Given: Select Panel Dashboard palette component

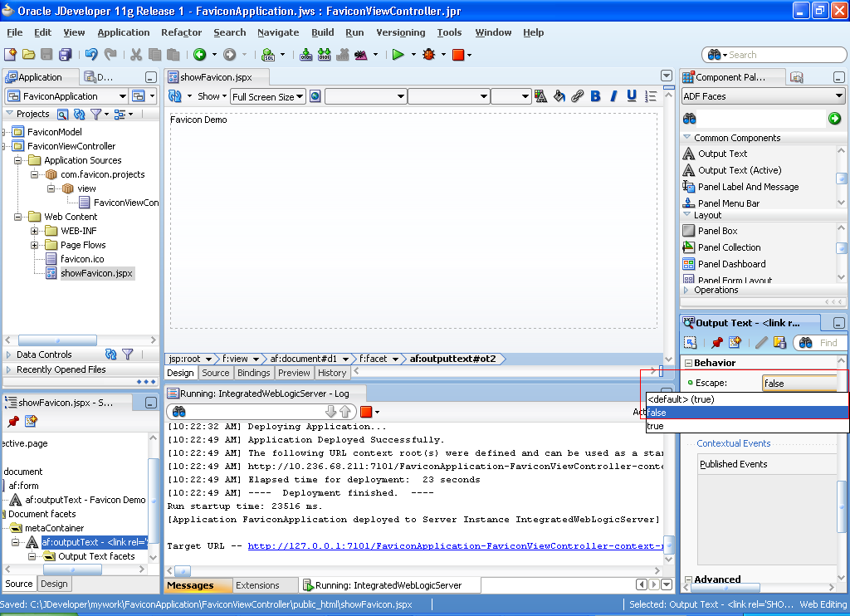Looking at the screenshot, I should point(731,264).
